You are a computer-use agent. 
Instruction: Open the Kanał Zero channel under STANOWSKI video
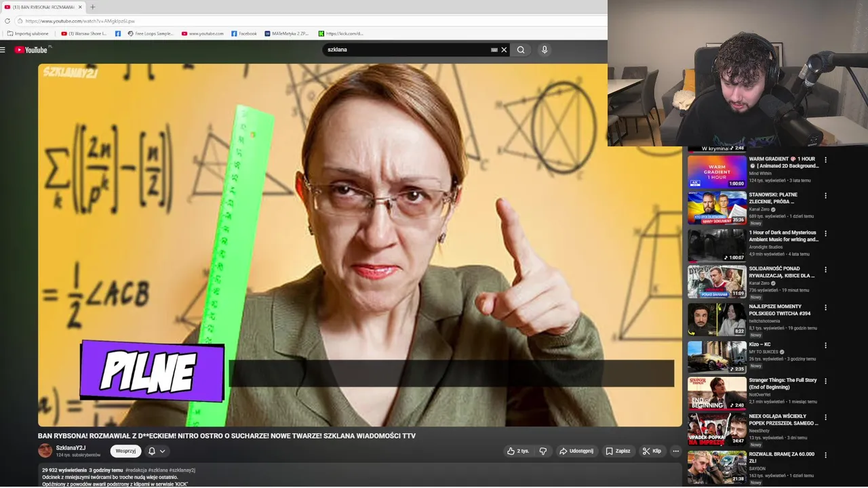click(x=759, y=209)
